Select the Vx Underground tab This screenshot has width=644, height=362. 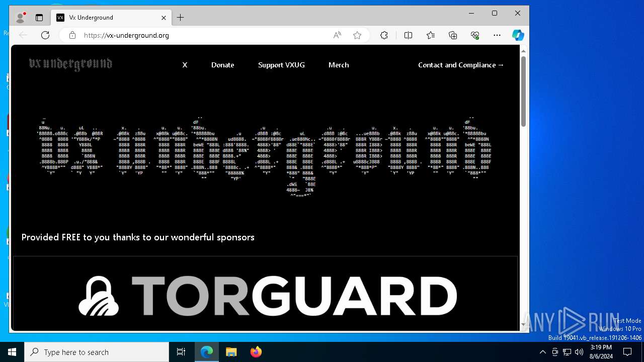[x=111, y=18]
